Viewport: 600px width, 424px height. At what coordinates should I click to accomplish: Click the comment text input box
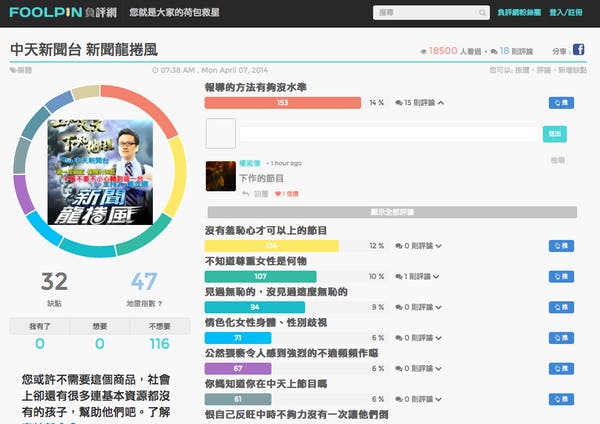[x=389, y=134]
